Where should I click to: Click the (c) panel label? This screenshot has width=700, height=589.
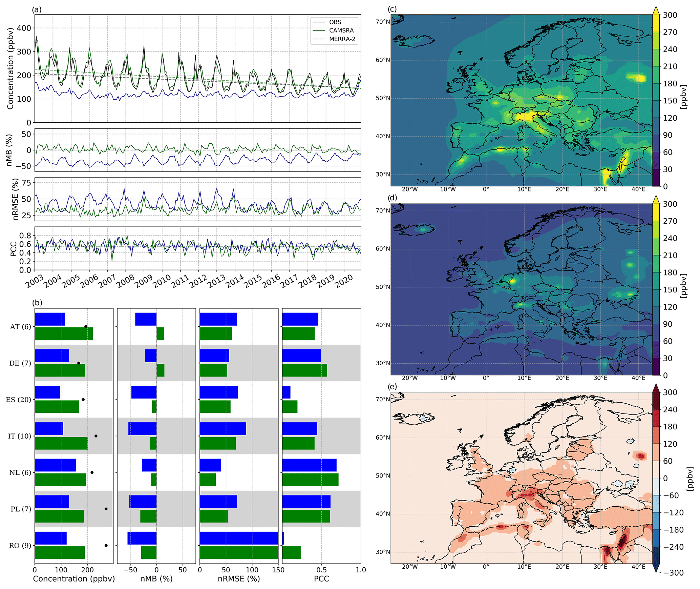coord(392,9)
